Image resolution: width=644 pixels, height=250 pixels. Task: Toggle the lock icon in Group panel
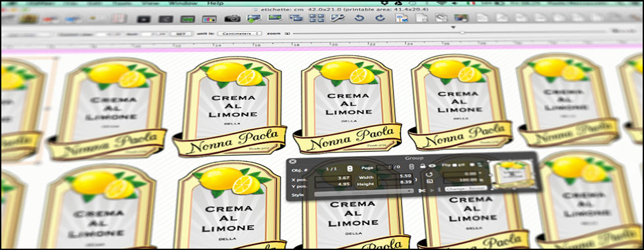pos(422,166)
